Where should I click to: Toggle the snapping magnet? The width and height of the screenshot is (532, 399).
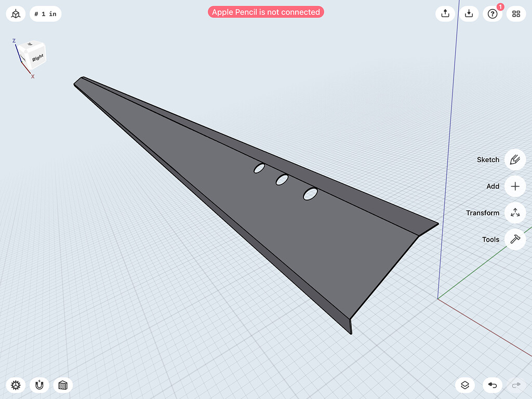39,385
